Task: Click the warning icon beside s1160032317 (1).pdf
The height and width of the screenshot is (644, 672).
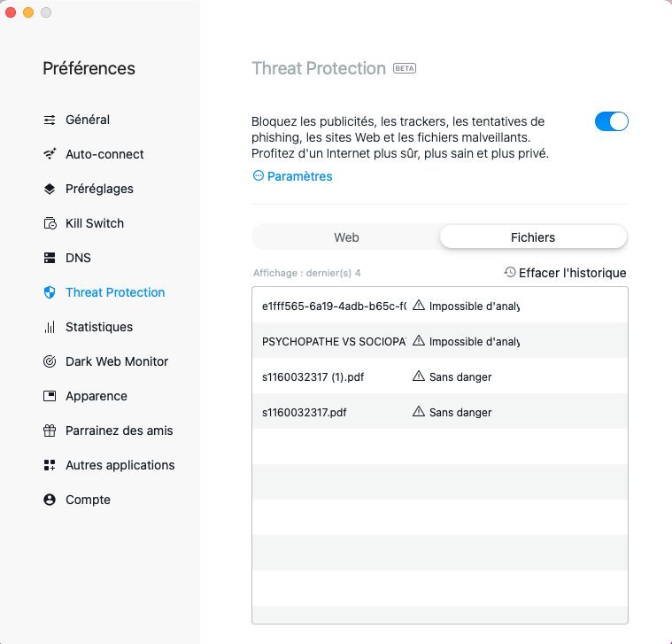Action: [x=419, y=376]
